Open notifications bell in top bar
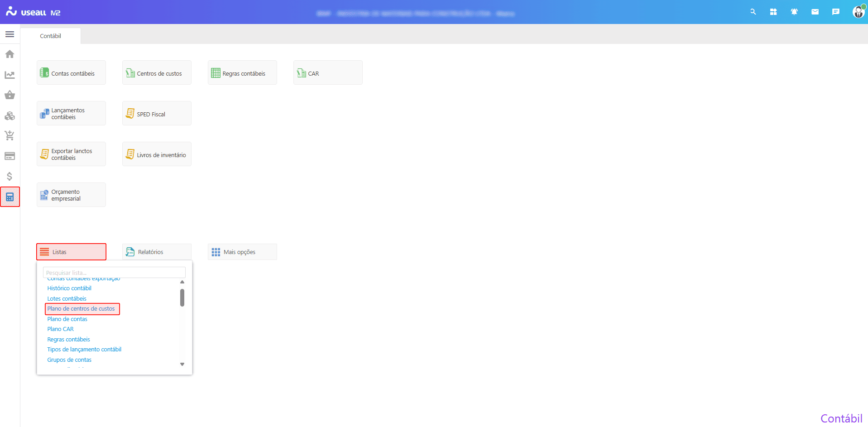 tap(794, 12)
